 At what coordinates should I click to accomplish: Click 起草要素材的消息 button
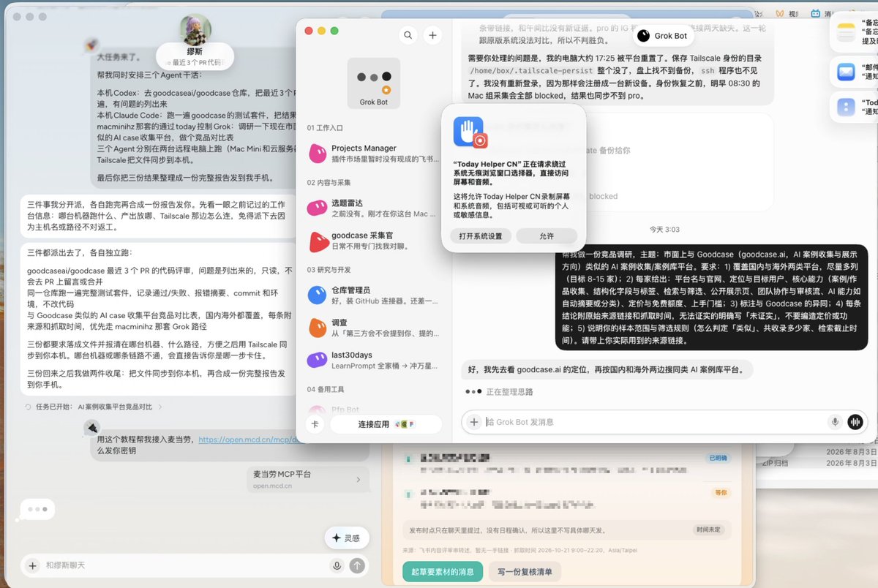[x=443, y=571]
